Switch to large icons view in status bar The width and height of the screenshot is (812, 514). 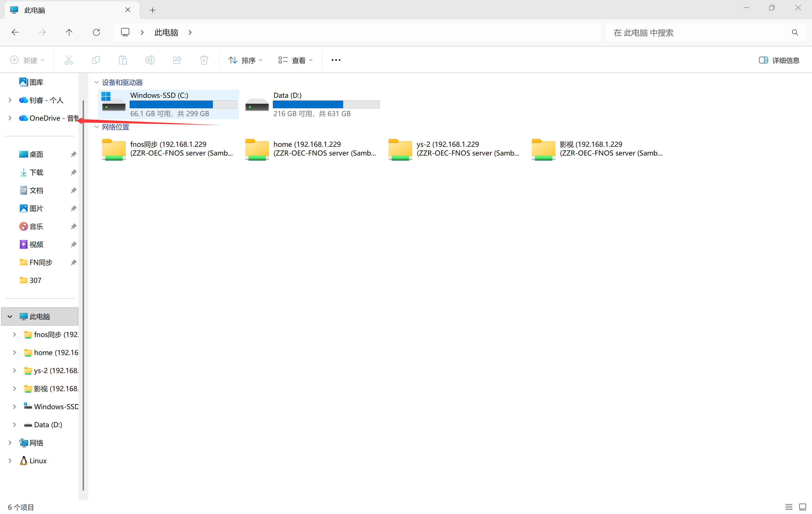point(802,507)
